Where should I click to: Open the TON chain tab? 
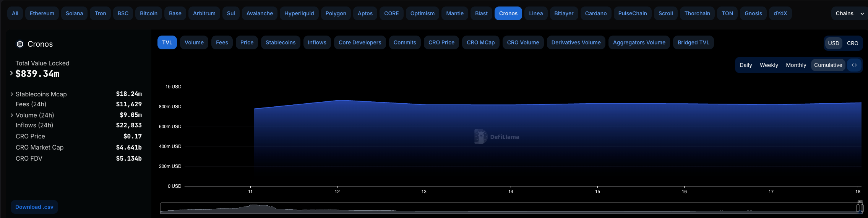click(x=727, y=13)
